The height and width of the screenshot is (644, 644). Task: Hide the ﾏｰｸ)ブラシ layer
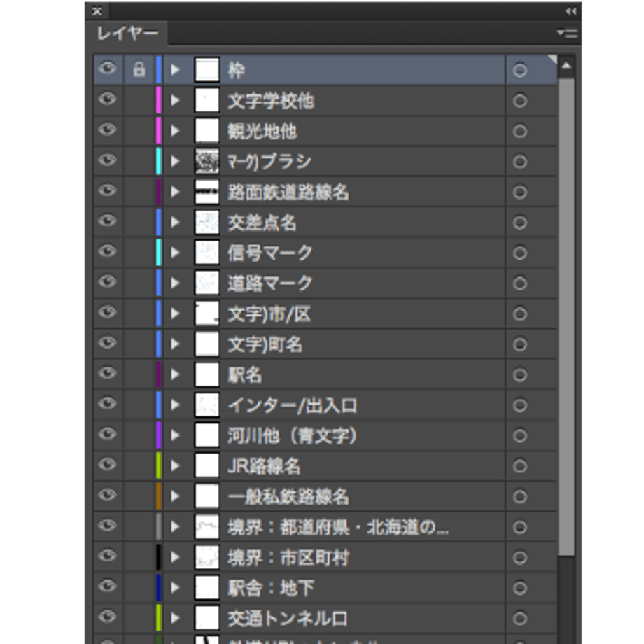coord(108,160)
